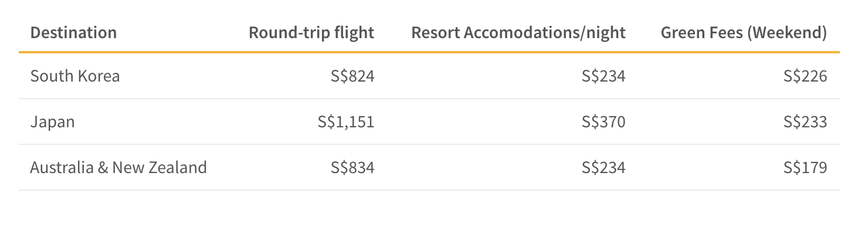Image resolution: width=868 pixels, height=230 pixels.
Task: Select the Australia & New Zealand label
Action: click(x=118, y=167)
